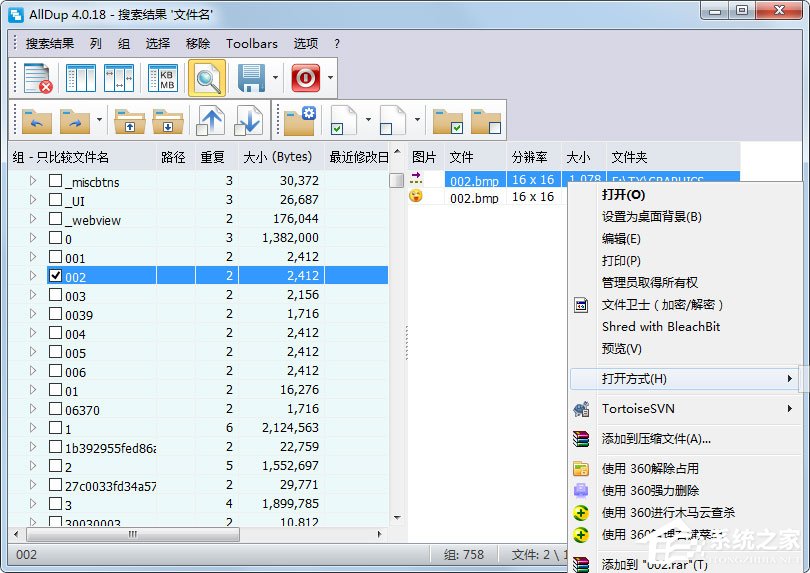Click the blue up arrow icon
Viewport: 810px width, 573px height.
coord(211,121)
